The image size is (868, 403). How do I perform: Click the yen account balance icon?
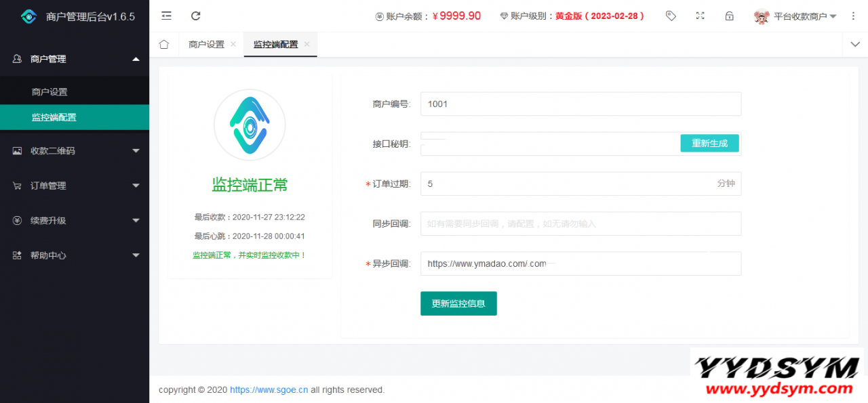pyautogui.click(x=379, y=16)
